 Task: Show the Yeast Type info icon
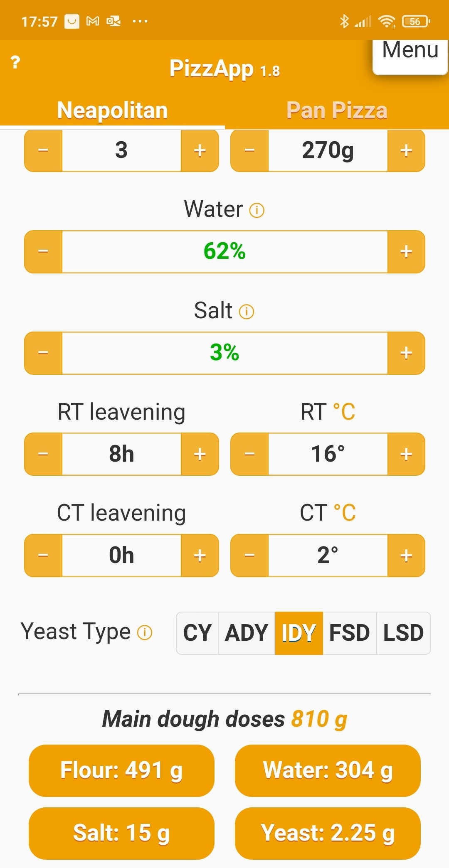pos(145,633)
